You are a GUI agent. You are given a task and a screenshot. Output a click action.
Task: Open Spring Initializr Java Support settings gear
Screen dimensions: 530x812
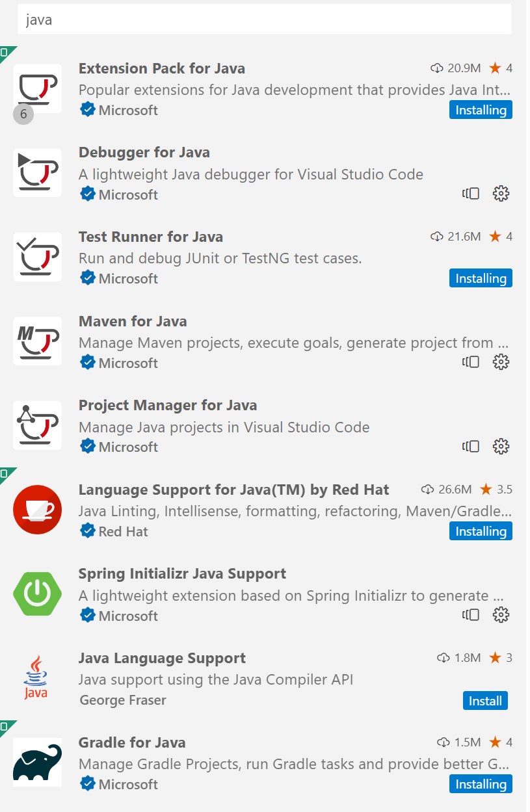tap(501, 615)
